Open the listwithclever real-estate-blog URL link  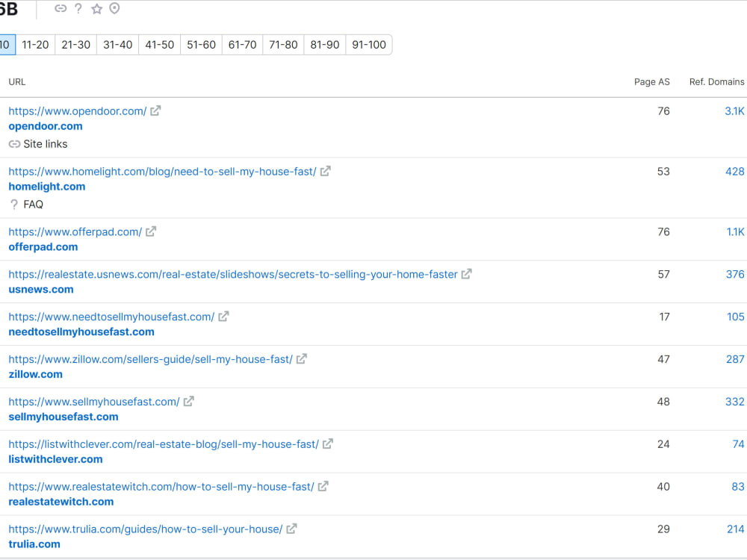(x=164, y=444)
